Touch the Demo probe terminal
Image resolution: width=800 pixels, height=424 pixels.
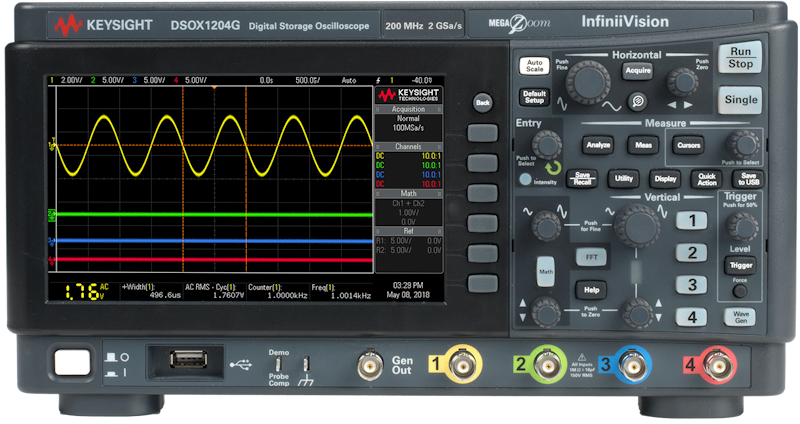click(279, 364)
